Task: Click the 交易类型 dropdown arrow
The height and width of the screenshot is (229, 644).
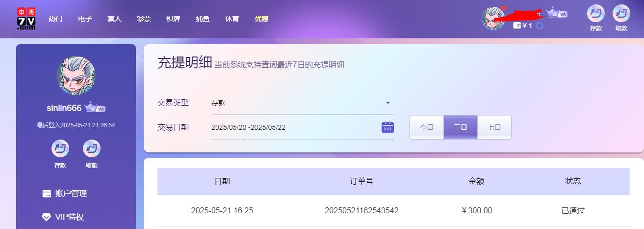Action: (388, 103)
